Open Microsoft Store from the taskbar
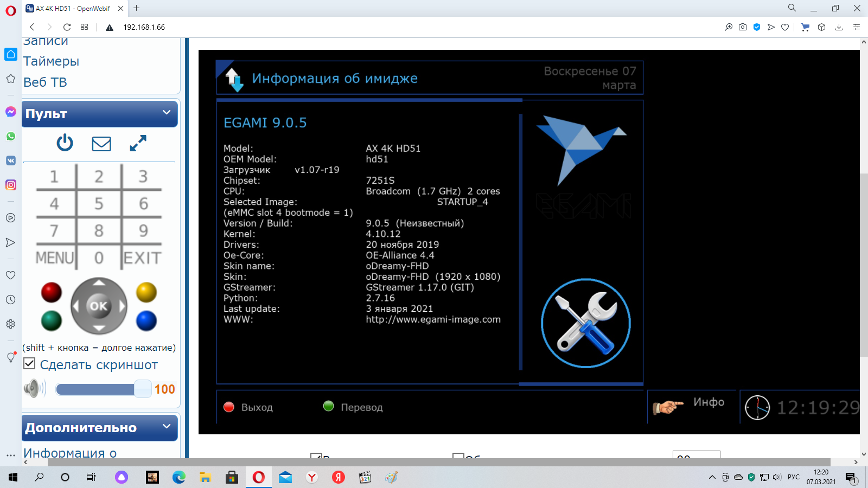The height and width of the screenshot is (488, 868). click(x=232, y=477)
